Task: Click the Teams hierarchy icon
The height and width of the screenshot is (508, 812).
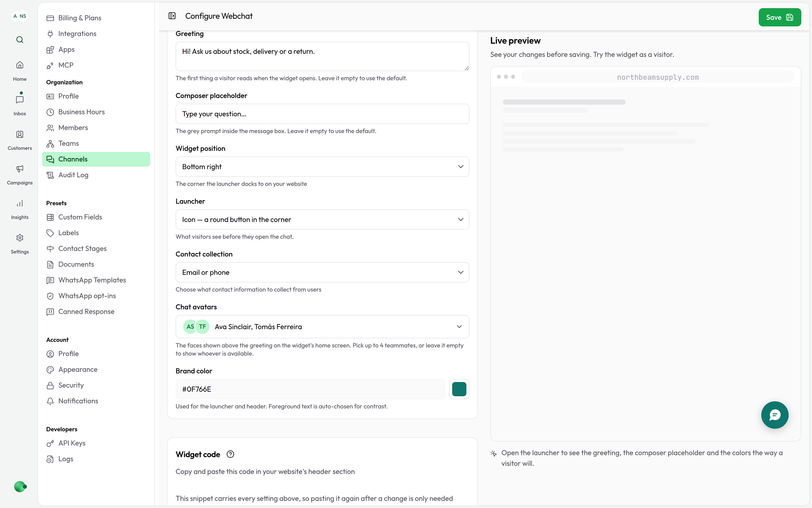Action: click(50, 144)
